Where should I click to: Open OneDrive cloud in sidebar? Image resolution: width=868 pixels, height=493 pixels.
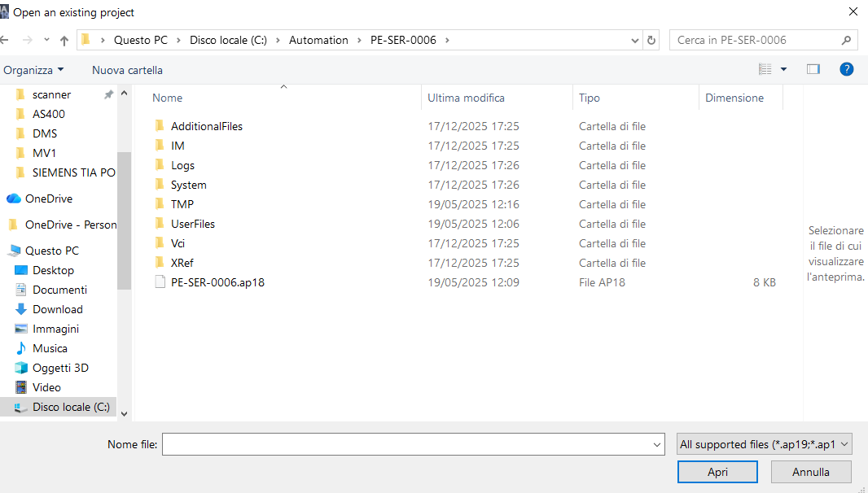click(x=49, y=199)
